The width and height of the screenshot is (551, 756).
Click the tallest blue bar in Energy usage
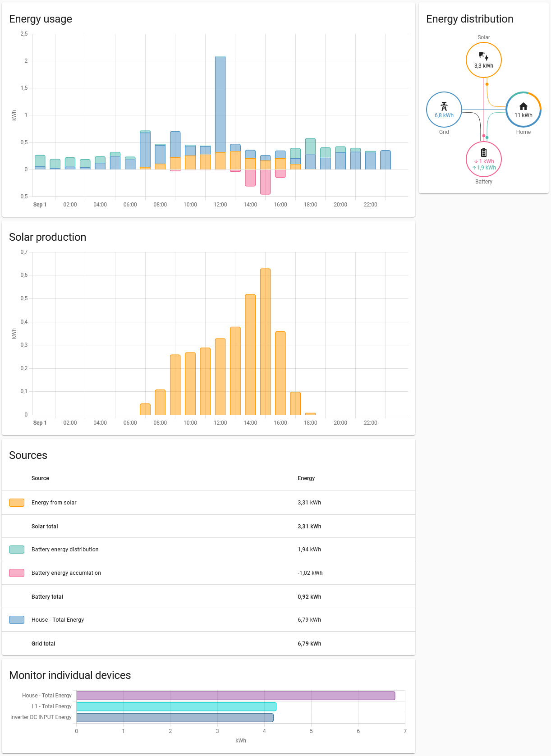[220, 105]
